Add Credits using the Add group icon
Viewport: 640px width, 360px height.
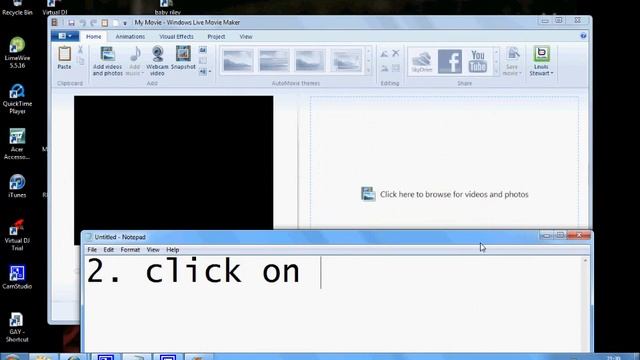click(203, 72)
